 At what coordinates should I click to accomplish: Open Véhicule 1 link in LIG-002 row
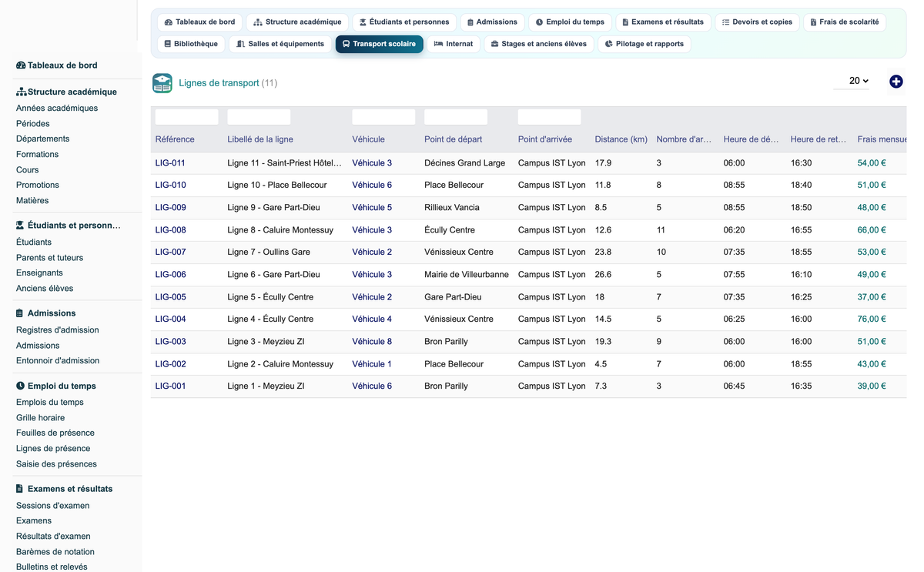372,364
